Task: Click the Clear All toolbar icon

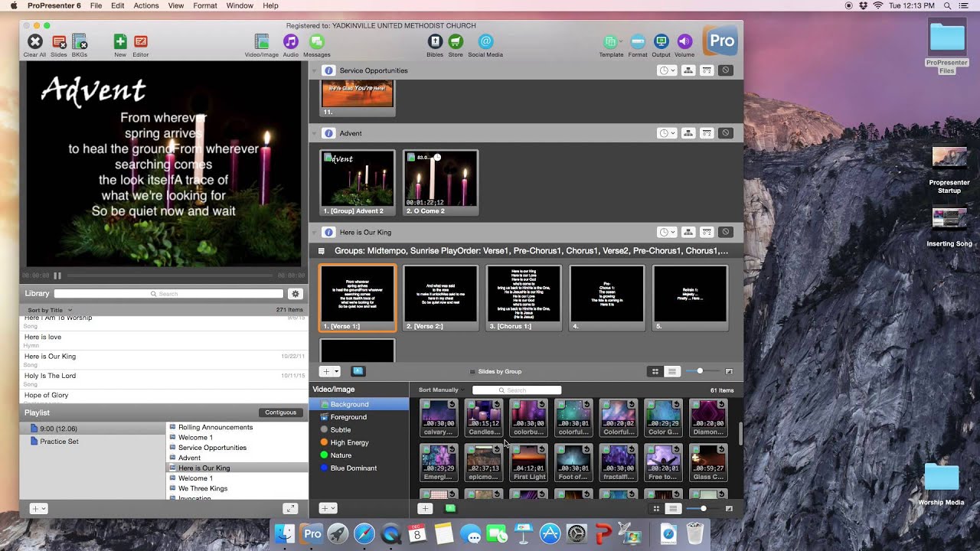Action: point(34,42)
